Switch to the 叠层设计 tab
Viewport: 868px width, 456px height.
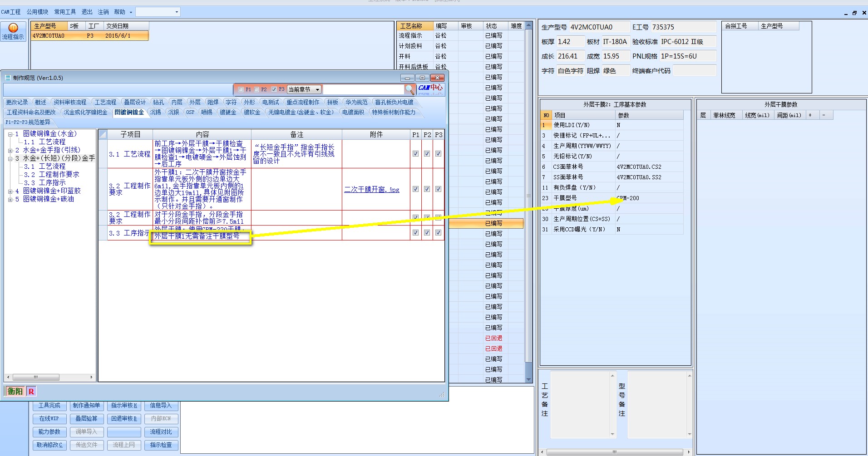coord(135,102)
